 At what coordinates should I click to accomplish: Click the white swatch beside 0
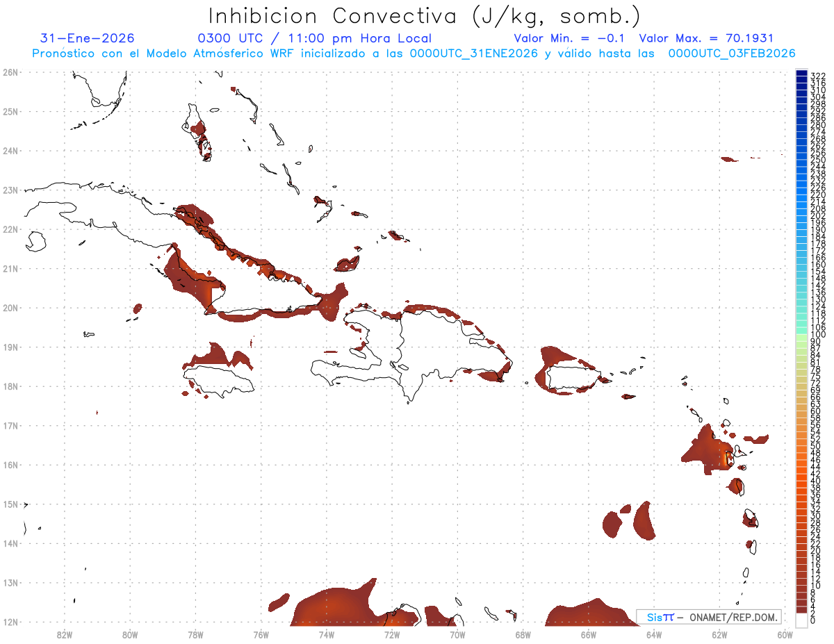point(801,620)
